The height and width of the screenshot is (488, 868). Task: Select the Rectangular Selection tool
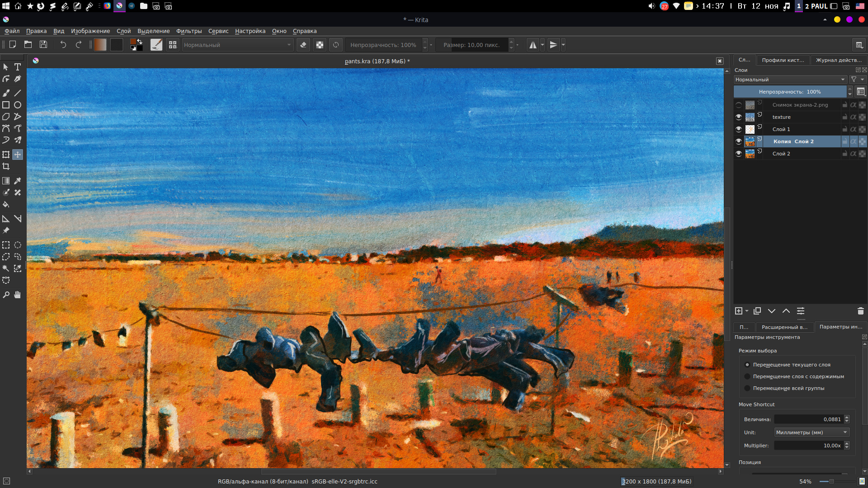click(x=6, y=245)
